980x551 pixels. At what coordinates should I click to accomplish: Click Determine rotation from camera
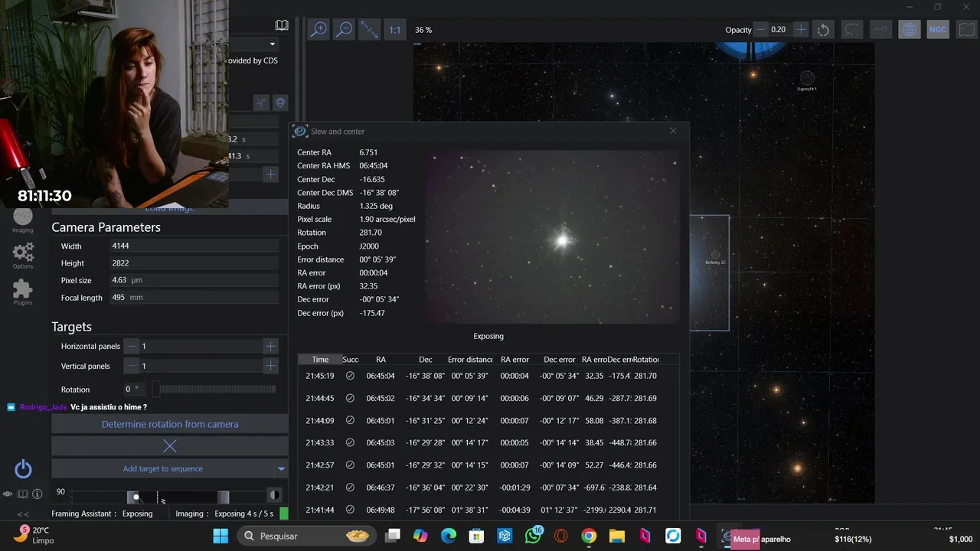point(169,424)
